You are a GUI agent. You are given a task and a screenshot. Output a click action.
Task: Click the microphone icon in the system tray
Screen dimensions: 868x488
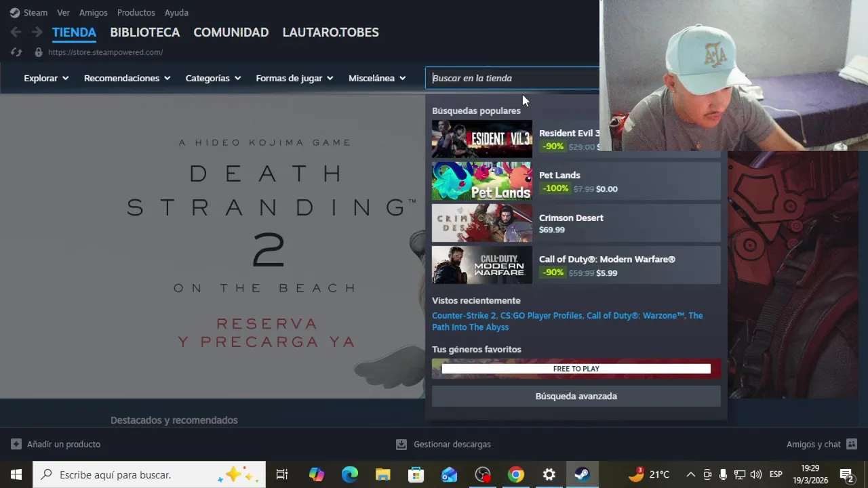click(723, 474)
